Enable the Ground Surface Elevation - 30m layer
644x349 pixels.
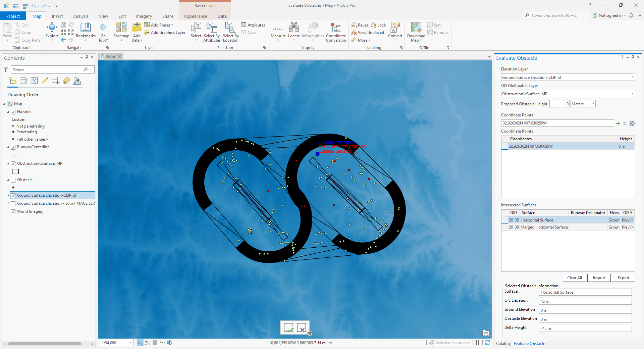tap(13, 203)
